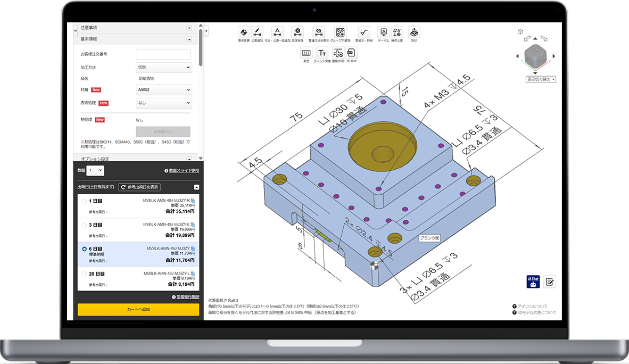
Task: Activate the 測定 measurement tool
Action: click(306, 53)
